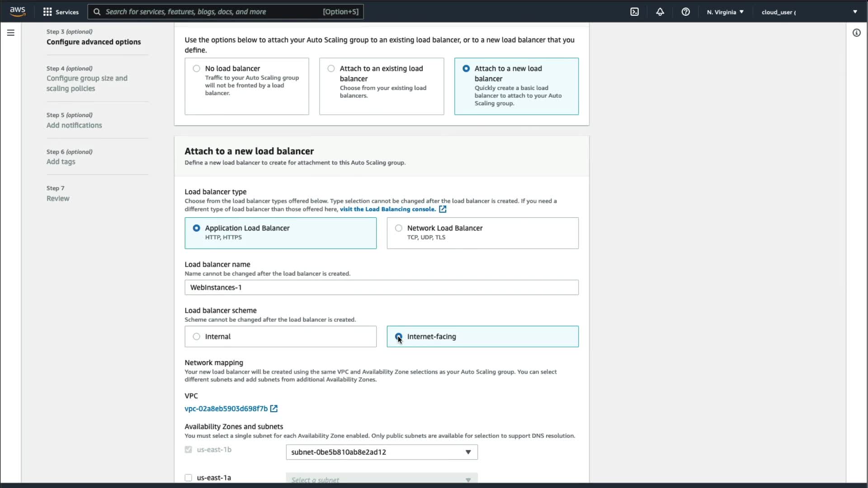Open the notifications bell
Screen dimensions: 868x488
click(x=660, y=12)
